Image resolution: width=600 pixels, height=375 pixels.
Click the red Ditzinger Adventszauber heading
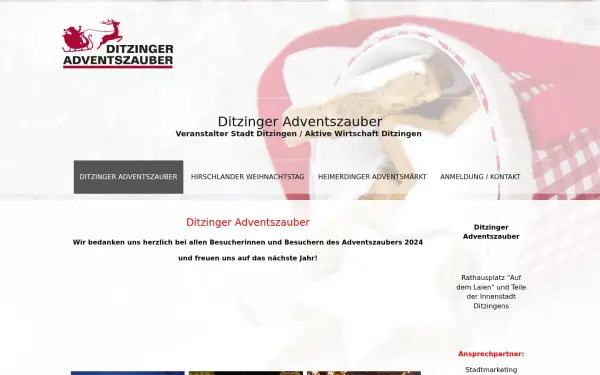pos(248,222)
